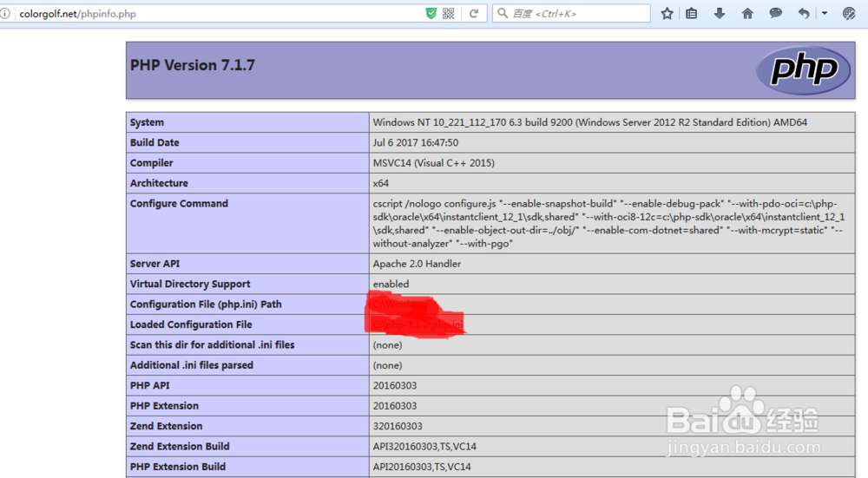This screenshot has height=478, width=868.
Task: Click the PHP Extension label
Action: (x=164, y=406)
